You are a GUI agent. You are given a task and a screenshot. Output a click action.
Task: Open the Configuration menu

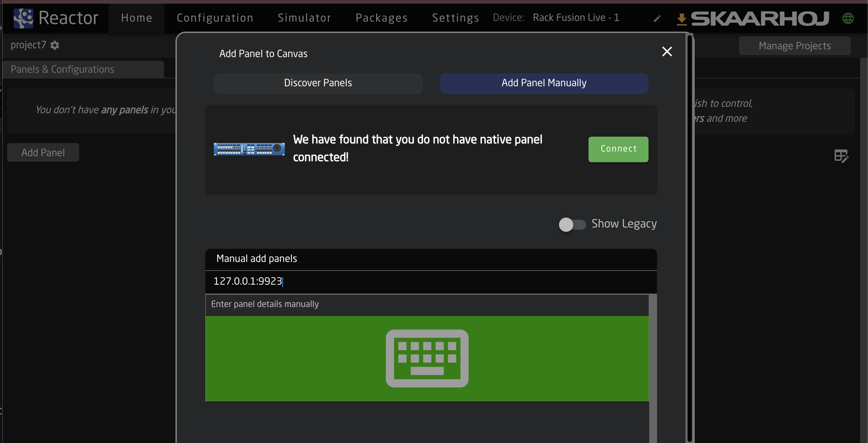pos(215,18)
